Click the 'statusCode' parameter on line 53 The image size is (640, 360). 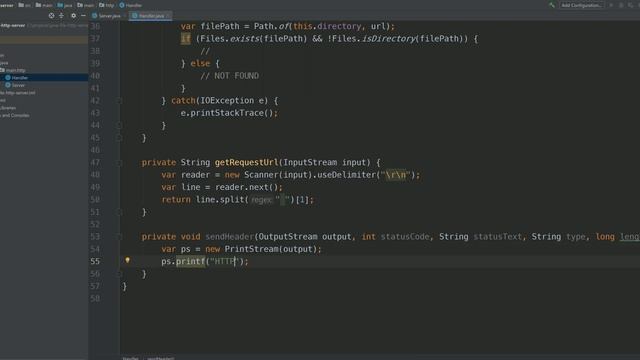tap(405, 237)
